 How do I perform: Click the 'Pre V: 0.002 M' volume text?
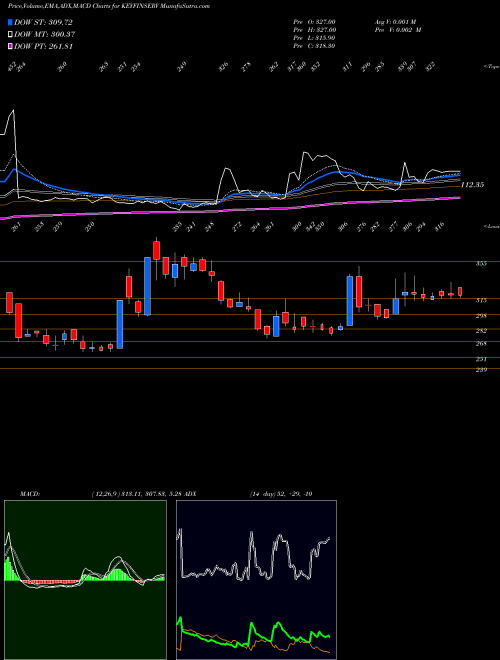coord(398,30)
